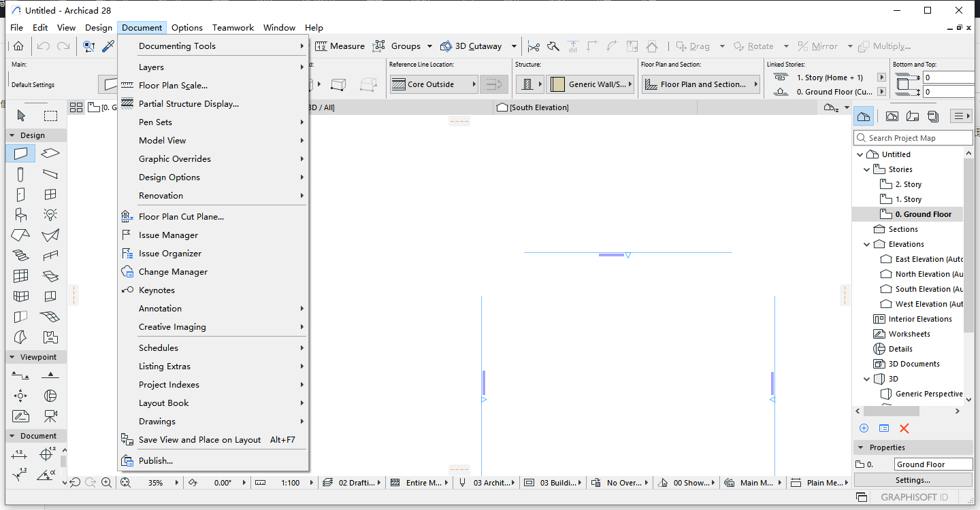
Task: Open Change Manager menu entry
Action: [212, 272]
